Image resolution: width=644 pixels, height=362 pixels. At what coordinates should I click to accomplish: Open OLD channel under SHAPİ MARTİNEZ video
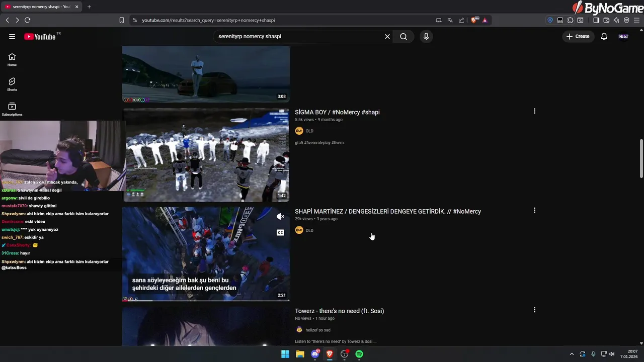click(x=309, y=230)
